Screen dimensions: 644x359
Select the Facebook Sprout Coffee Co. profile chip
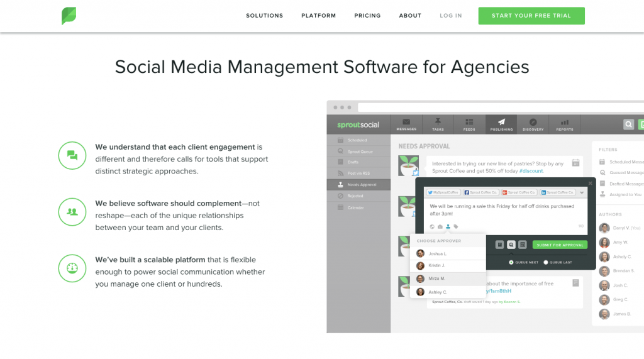(x=480, y=192)
